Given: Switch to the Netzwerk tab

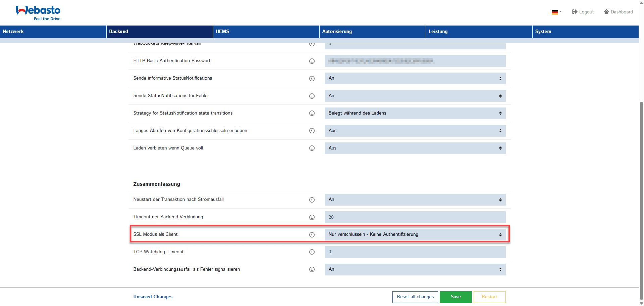Looking at the screenshot, I should 53,32.
